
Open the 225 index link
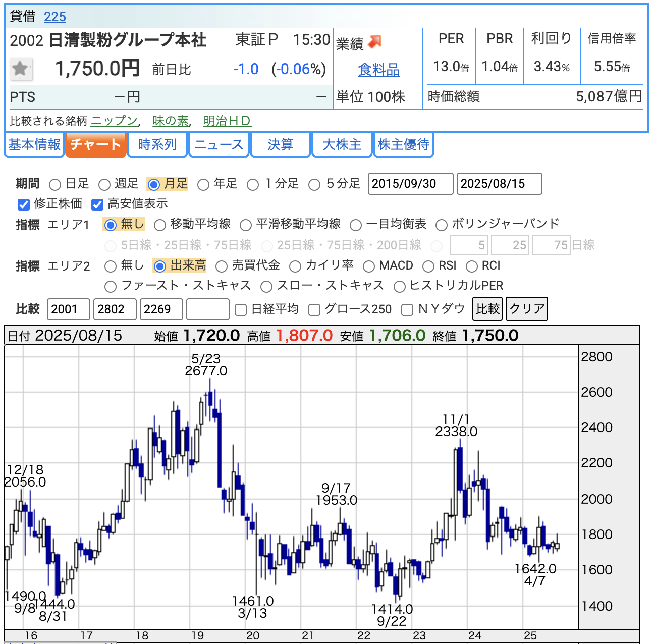tap(55, 17)
